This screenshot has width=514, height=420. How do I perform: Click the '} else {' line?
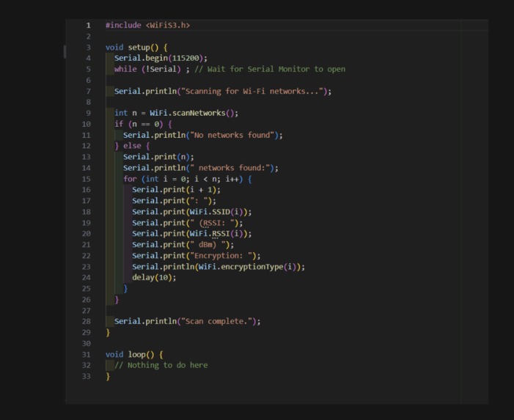point(132,146)
